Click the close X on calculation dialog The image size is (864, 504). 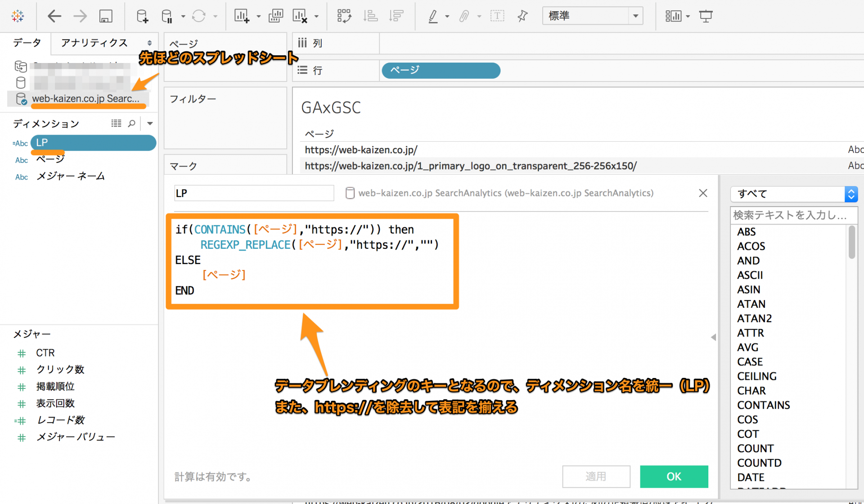[x=702, y=193]
